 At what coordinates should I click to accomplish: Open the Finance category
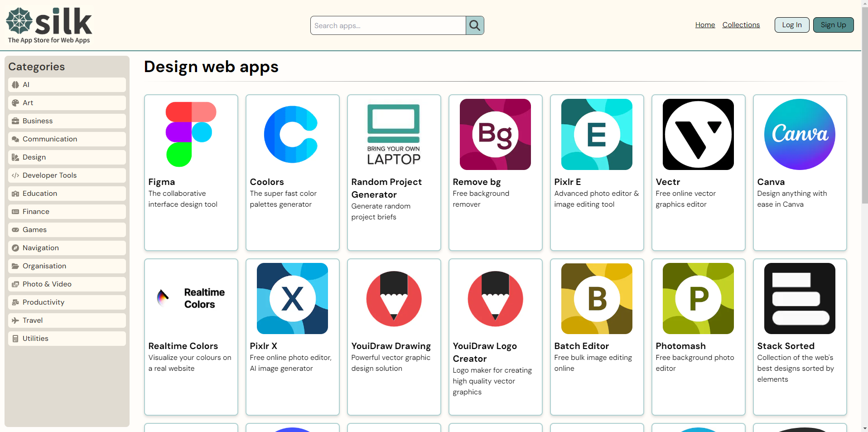coord(67,212)
